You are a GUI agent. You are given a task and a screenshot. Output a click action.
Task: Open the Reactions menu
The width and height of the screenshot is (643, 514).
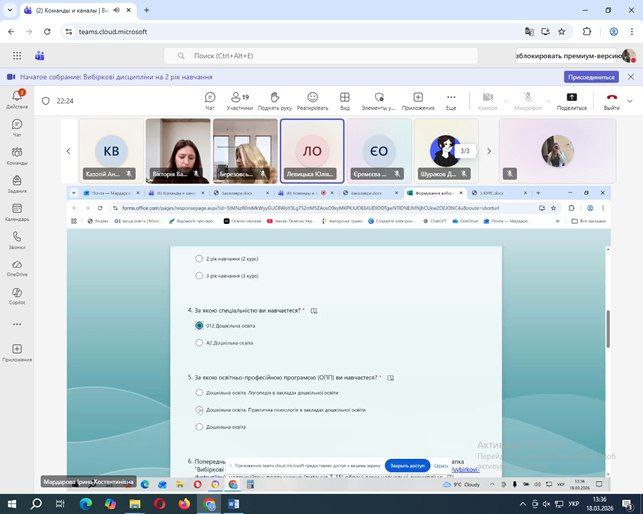pos(312,100)
